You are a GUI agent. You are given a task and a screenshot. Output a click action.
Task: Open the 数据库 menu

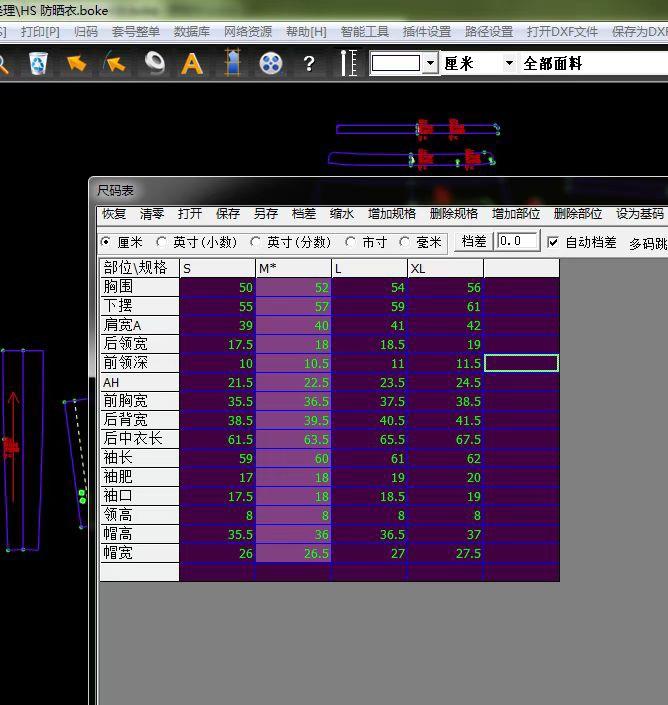(192, 32)
